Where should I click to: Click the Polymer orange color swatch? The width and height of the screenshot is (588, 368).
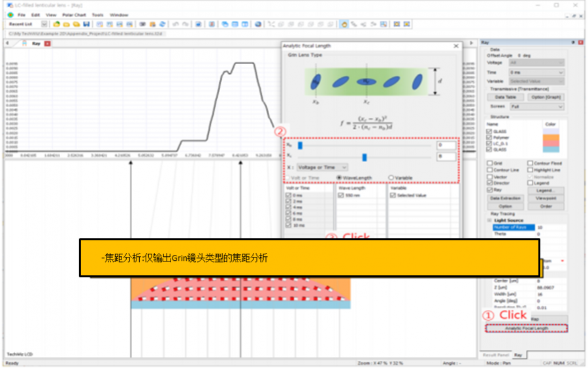click(x=551, y=138)
